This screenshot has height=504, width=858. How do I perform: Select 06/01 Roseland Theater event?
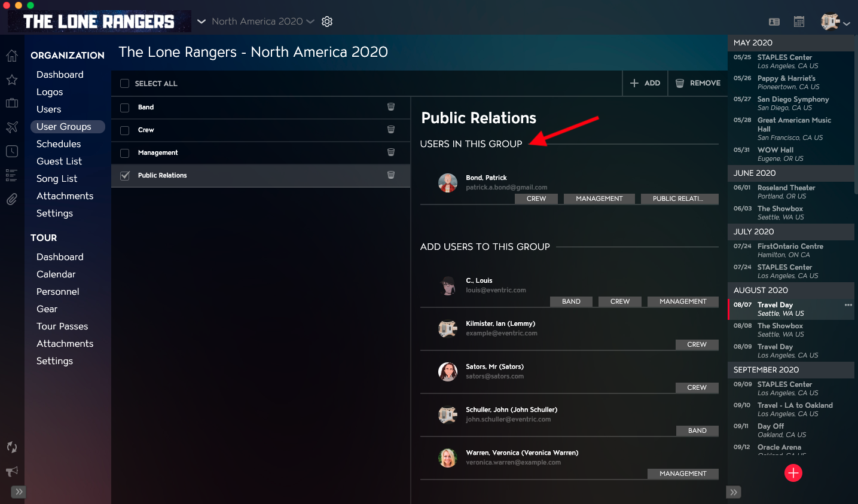click(790, 192)
